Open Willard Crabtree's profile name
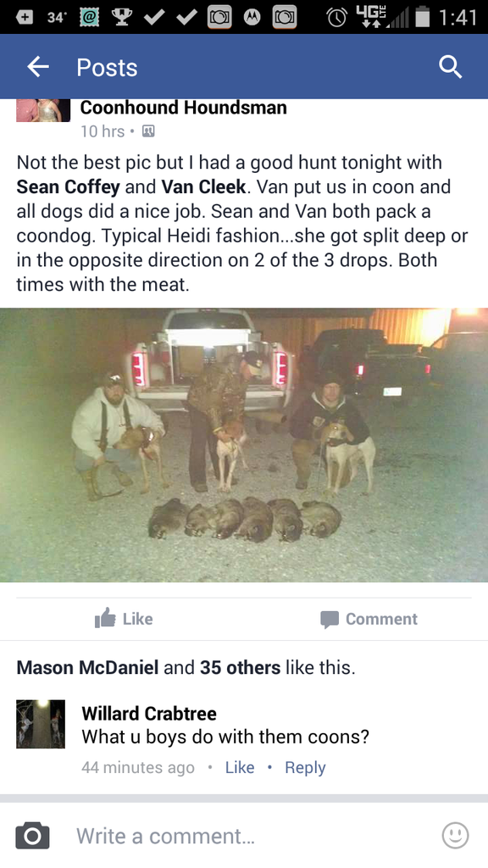Viewport: 488px width, 868px height. [x=149, y=713]
